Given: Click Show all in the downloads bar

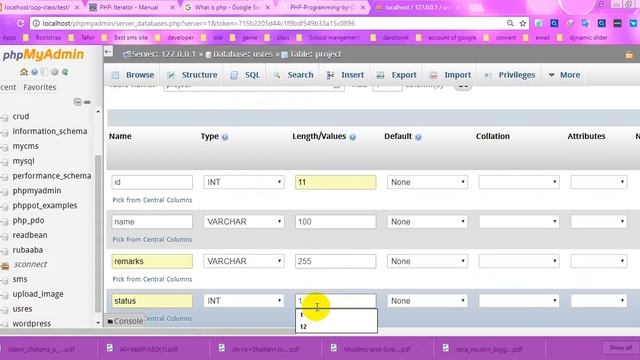Looking at the screenshot, I should click(x=620, y=348).
